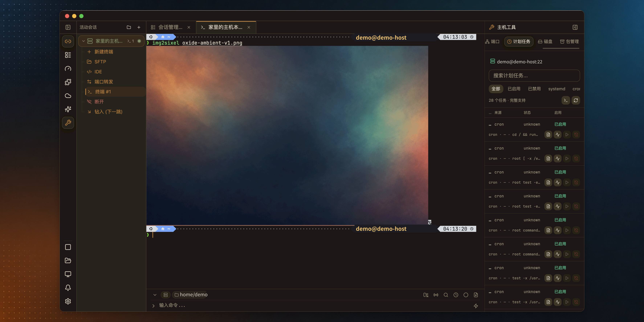The width and height of the screenshot is (644, 322).
Task: Click 新建终端 to create terminal
Action: point(104,52)
